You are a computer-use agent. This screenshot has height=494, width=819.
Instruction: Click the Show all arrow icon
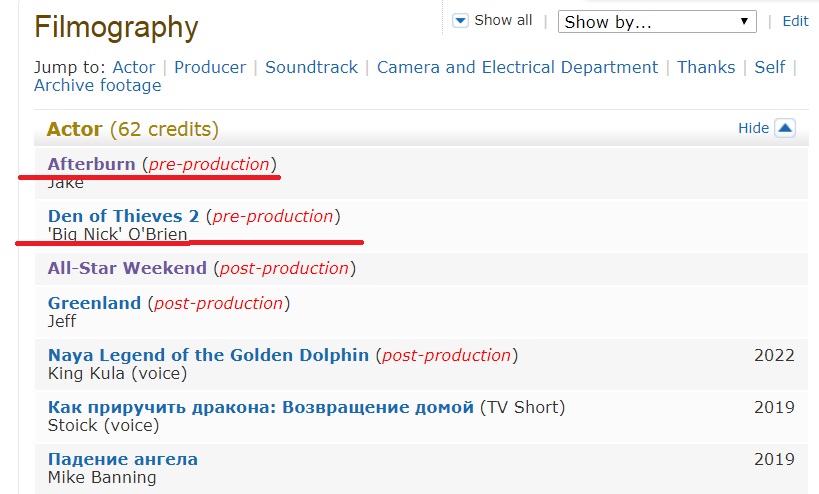460,20
